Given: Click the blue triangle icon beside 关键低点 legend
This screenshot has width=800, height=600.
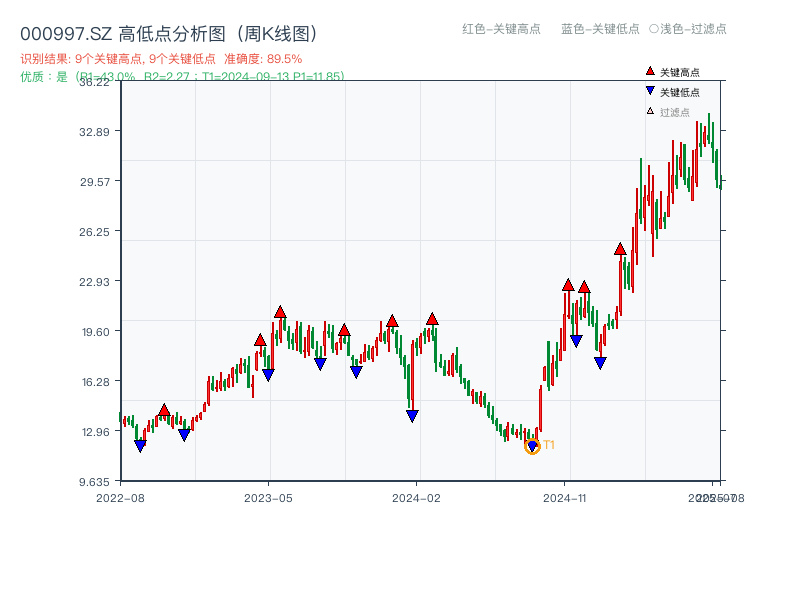Looking at the screenshot, I should [x=650, y=91].
